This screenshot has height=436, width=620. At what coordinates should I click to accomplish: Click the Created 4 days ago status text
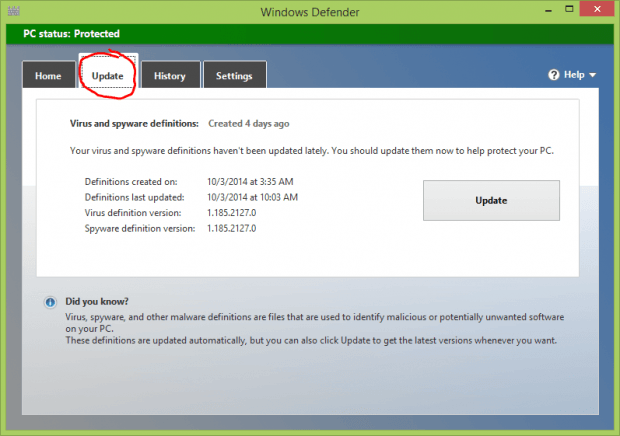click(249, 124)
